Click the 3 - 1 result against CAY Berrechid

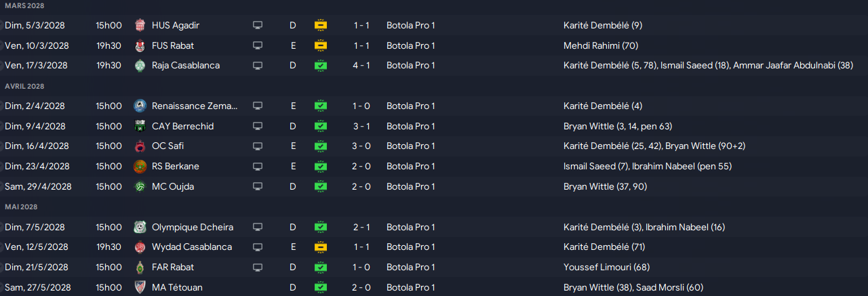[x=361, y=126]
